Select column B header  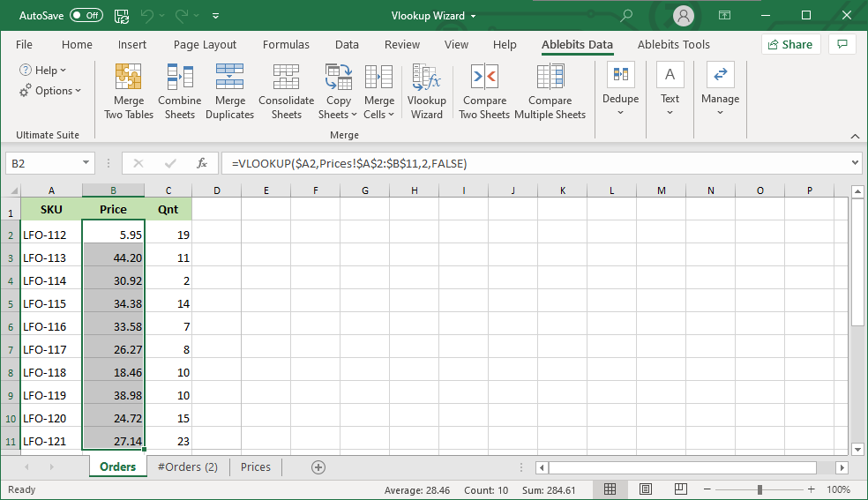click(x=113, y=190)
